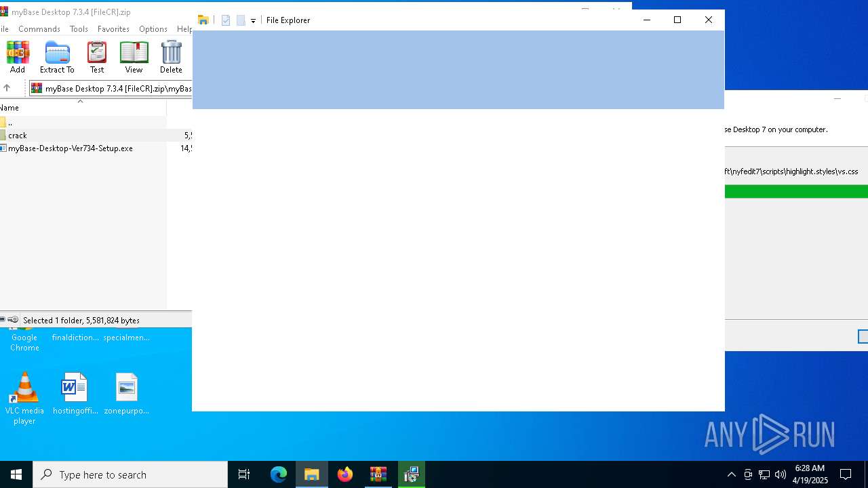Switch to File Explorer on taskbar
Screen dimensions: 868x488
[x=312, y=474]
